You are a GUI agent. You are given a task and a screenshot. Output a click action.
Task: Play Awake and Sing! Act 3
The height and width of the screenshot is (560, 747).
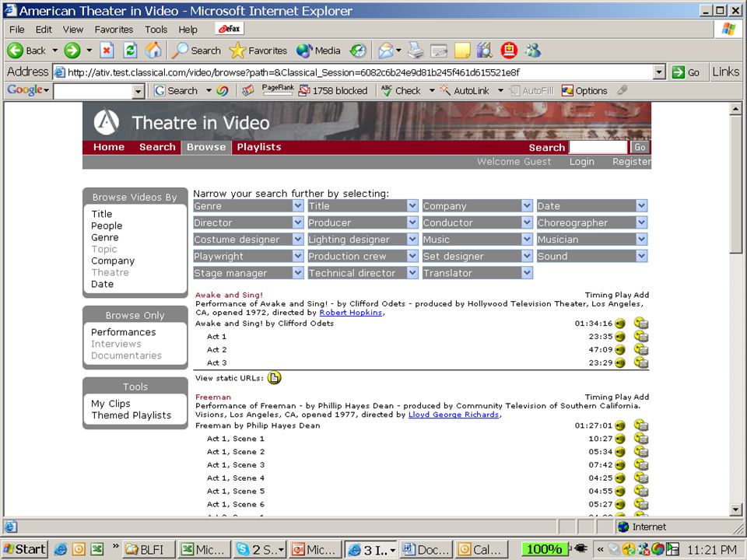click(x=620, y=363)
